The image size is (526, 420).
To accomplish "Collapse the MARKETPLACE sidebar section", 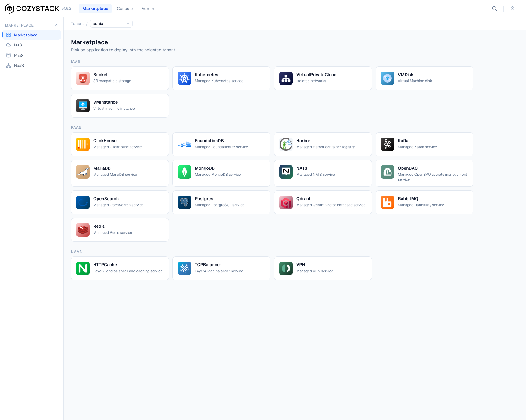I will (x=56, y=25).
